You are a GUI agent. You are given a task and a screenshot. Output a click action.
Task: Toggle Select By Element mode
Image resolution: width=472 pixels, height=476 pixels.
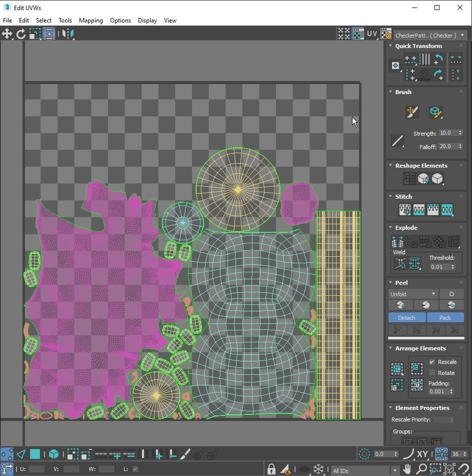[53, 454]
